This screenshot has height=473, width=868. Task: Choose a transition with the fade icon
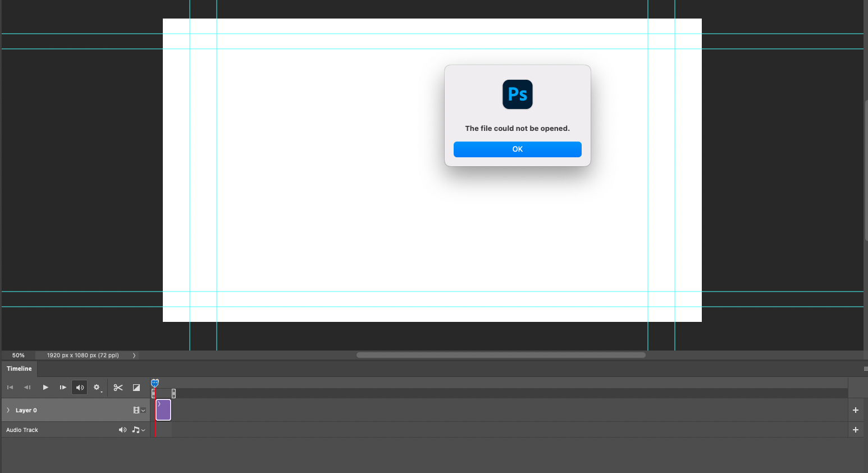(x=136, y=388)
